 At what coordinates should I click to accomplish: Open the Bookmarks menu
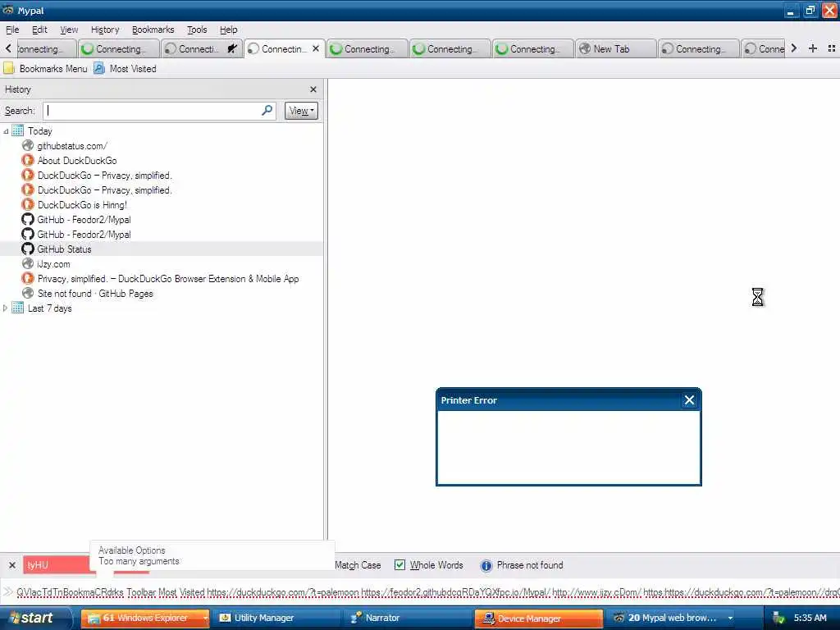tap(153, 30)
